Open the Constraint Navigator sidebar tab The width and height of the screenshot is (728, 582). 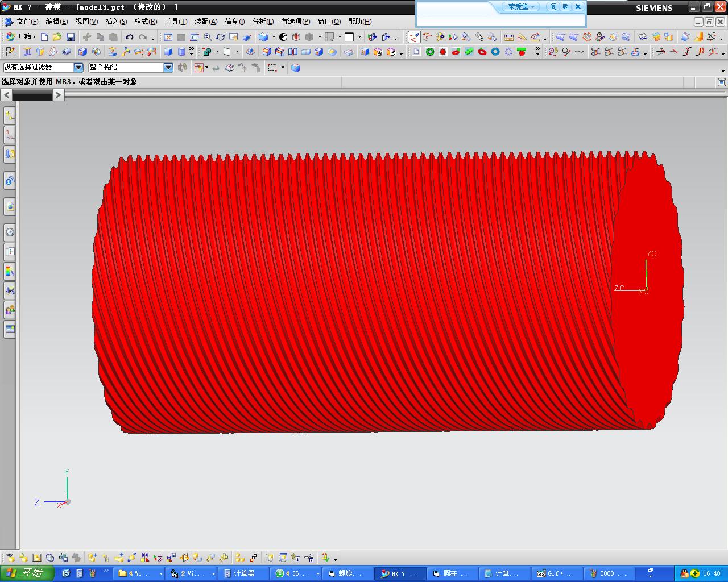coord(10,135)
